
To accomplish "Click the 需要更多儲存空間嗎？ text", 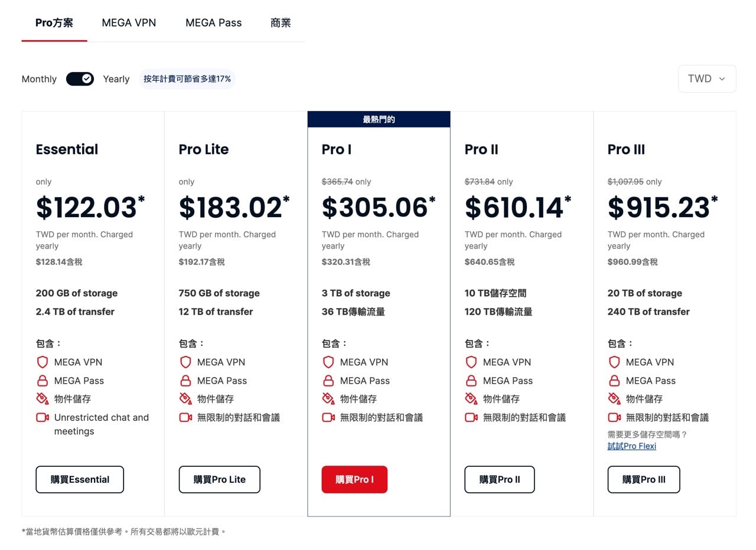I will (647, 434).
